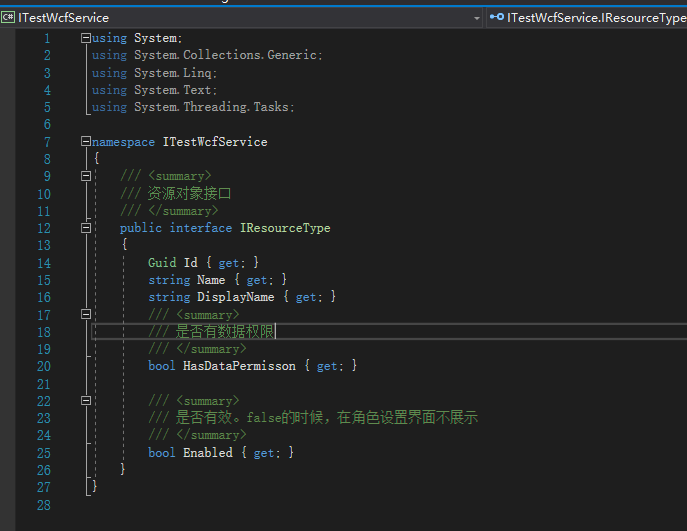Click the Enabled property name
Image resolution: width=687 pixels, height=531 pixels.
tap(207, 453)
